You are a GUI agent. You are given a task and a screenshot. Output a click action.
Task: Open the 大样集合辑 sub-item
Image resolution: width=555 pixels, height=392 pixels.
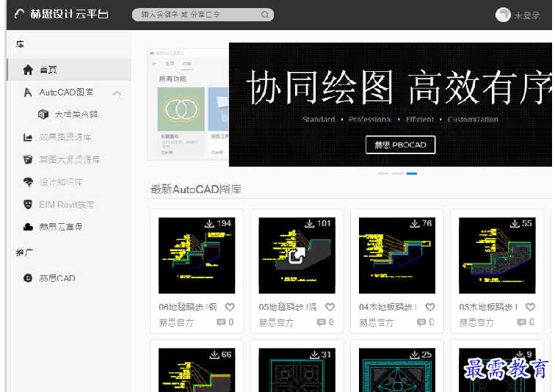(76, 115)
